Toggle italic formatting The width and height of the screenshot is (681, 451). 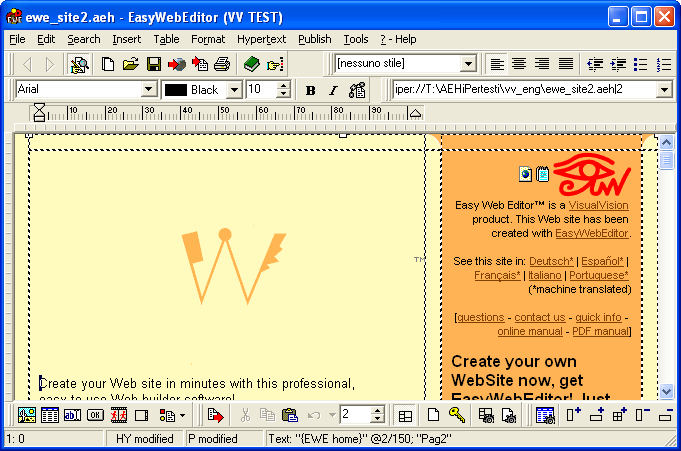click(333, 90)
